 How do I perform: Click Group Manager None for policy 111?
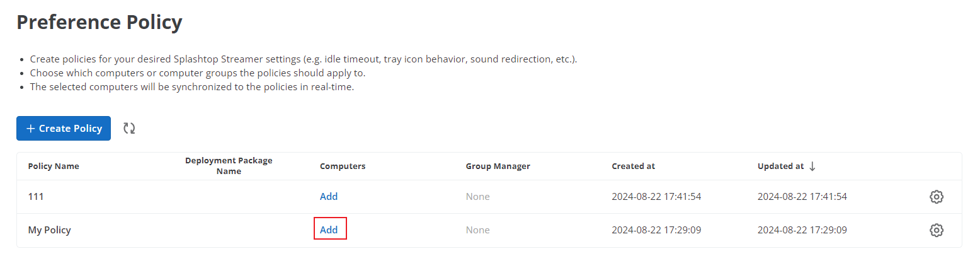[477, 197]
